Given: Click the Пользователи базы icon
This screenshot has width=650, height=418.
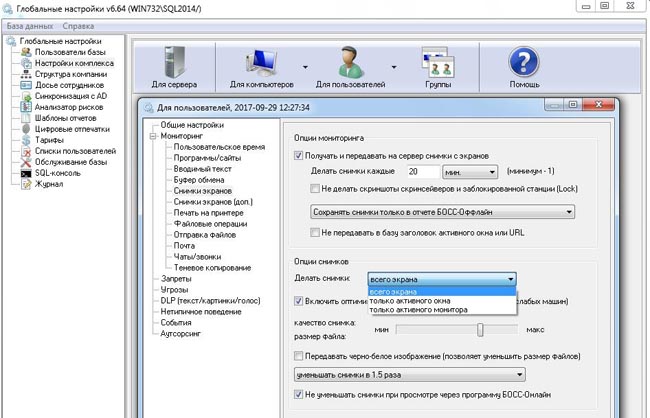Looking at the screenshot, I should click(x=26, y=52).
